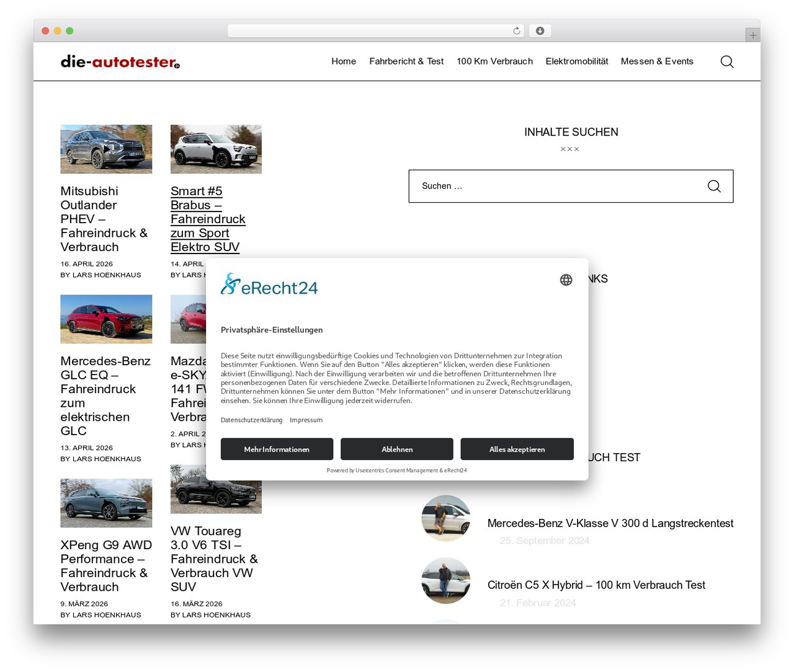794x672 pixels.
Task: Open VW Touareg 3.0 V6 TSI article
Action: [214, 559]
